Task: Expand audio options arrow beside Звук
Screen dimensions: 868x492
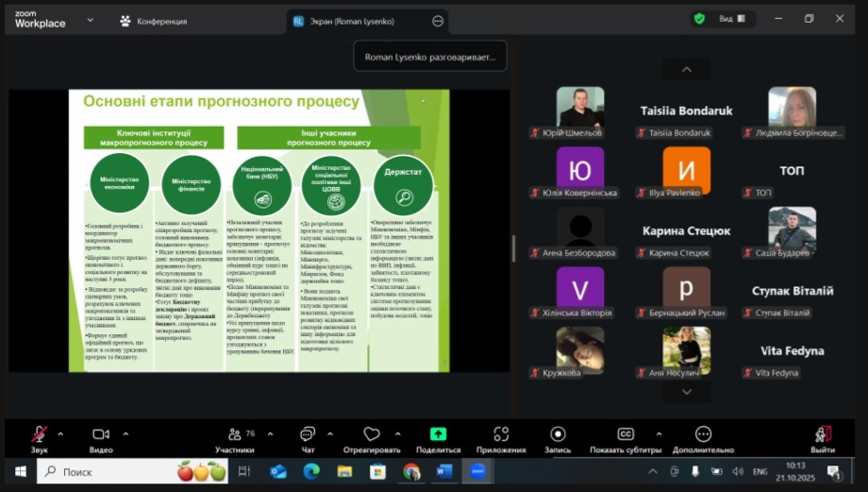Action: [x=60, y=434]
